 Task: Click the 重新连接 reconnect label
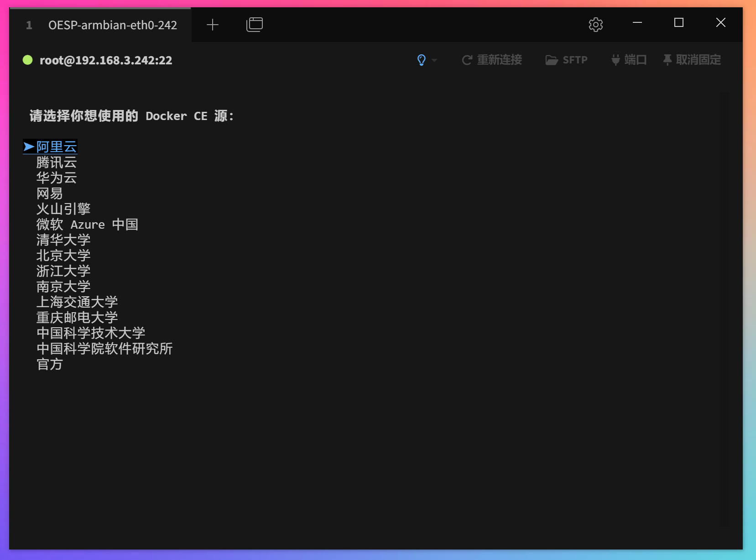(x=499, y=60)
